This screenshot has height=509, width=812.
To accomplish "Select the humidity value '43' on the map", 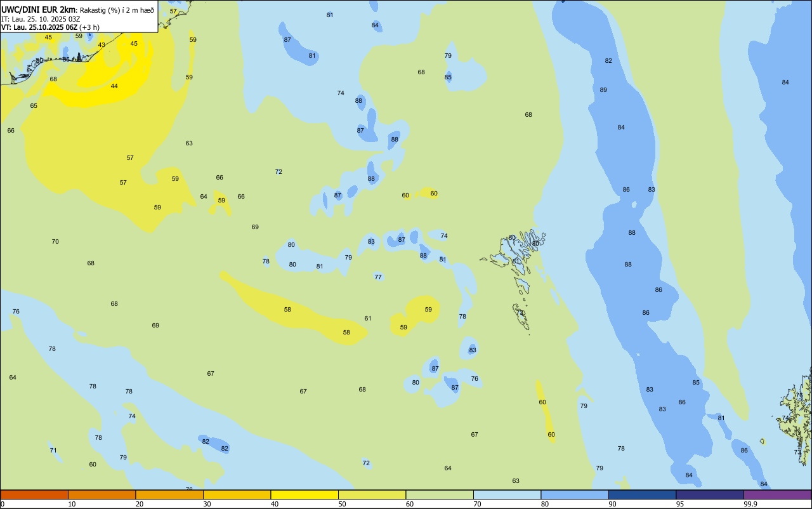I will coord(101,45).
